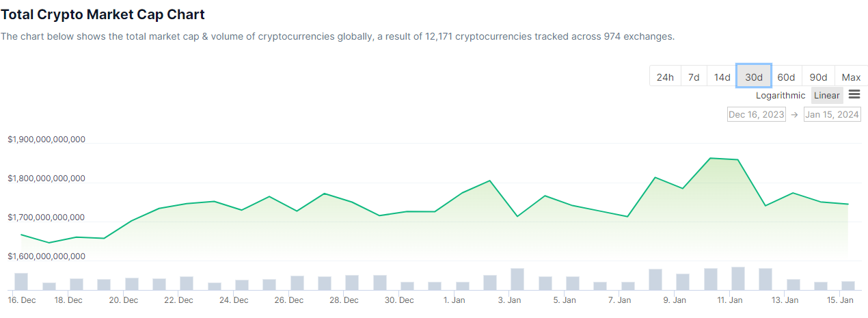
Task: Click the market cap peak near 11 Jan
Action: click(711, 158)
